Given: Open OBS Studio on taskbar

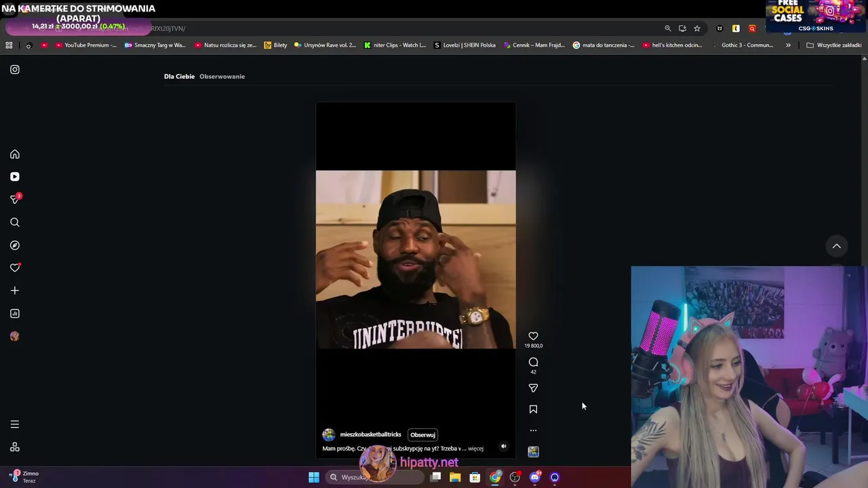Looking at the screenshot, I should click(515, 477).
